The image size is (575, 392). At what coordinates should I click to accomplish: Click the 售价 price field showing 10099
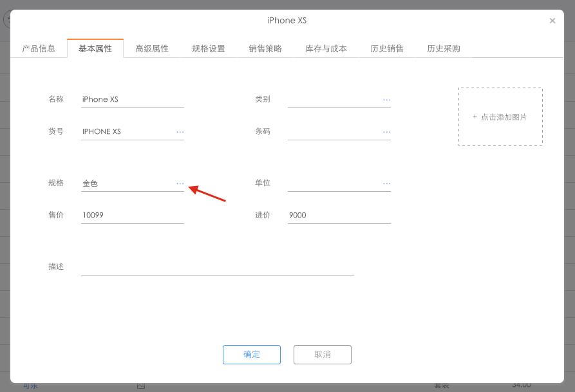click(129, 215)
